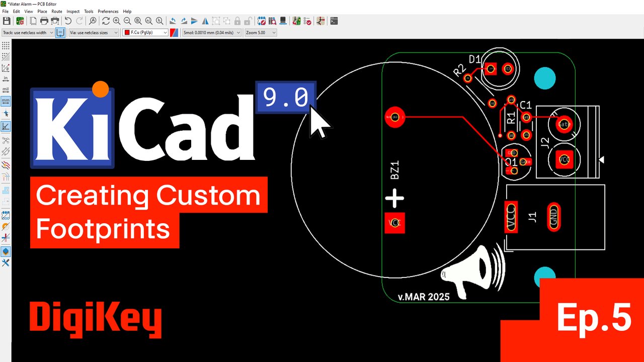This screenshot has height=362, width=644.
Task: Update PCB from schematic
Action: click(297, 21)
